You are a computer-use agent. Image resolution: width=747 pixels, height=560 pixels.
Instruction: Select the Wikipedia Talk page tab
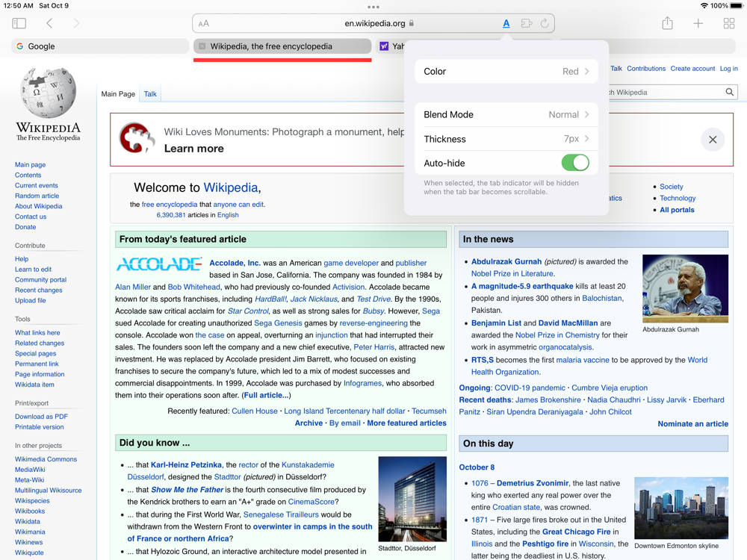point(150,94)
